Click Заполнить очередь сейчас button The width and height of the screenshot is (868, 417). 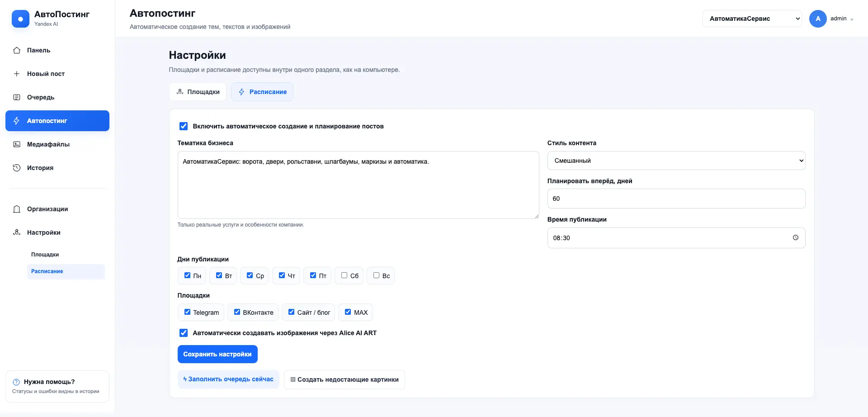pos(228,379)
